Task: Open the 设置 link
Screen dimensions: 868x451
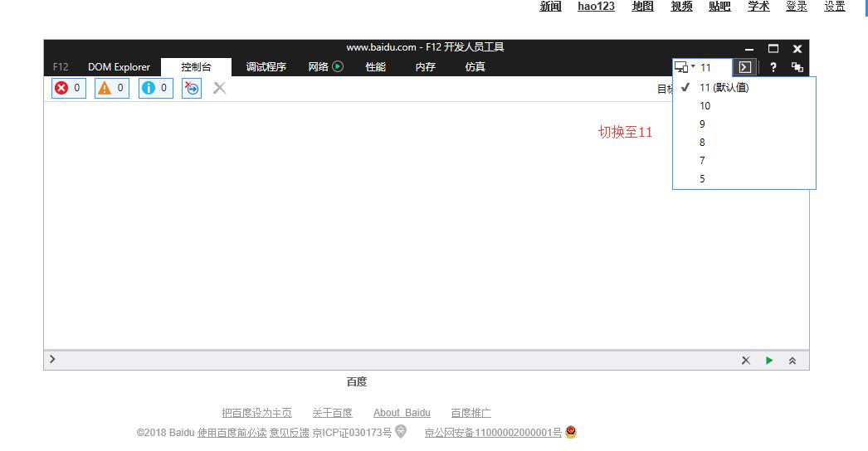Action: pos(835,6)
